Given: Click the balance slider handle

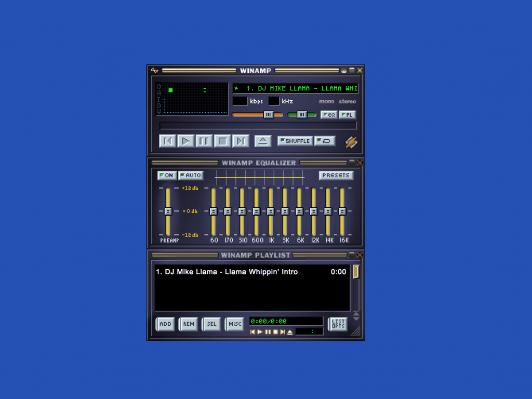Looking at the screenshot, I should point(302,115).
